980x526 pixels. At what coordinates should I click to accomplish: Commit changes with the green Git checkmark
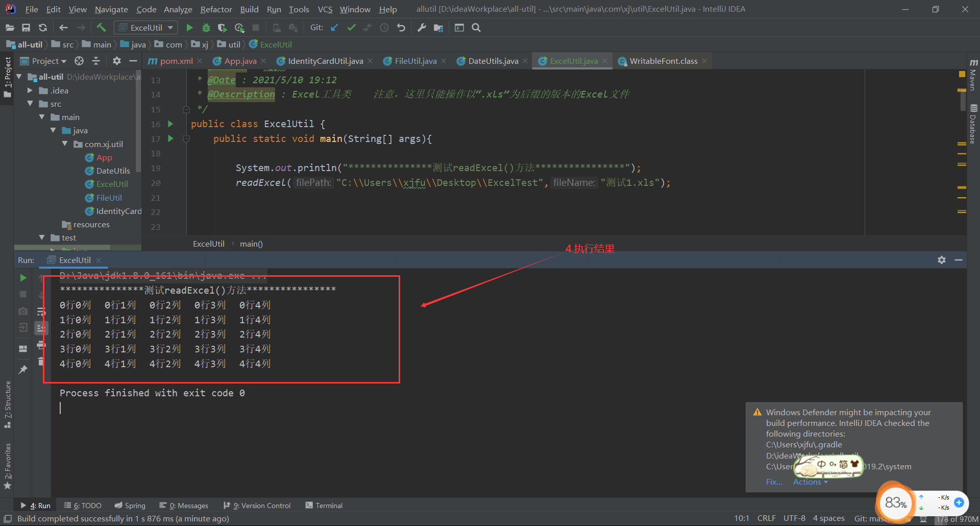[x=351, y=28]
